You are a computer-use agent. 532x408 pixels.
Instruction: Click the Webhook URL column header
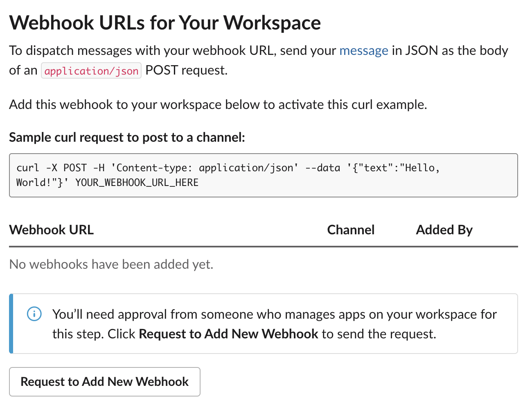52,230
